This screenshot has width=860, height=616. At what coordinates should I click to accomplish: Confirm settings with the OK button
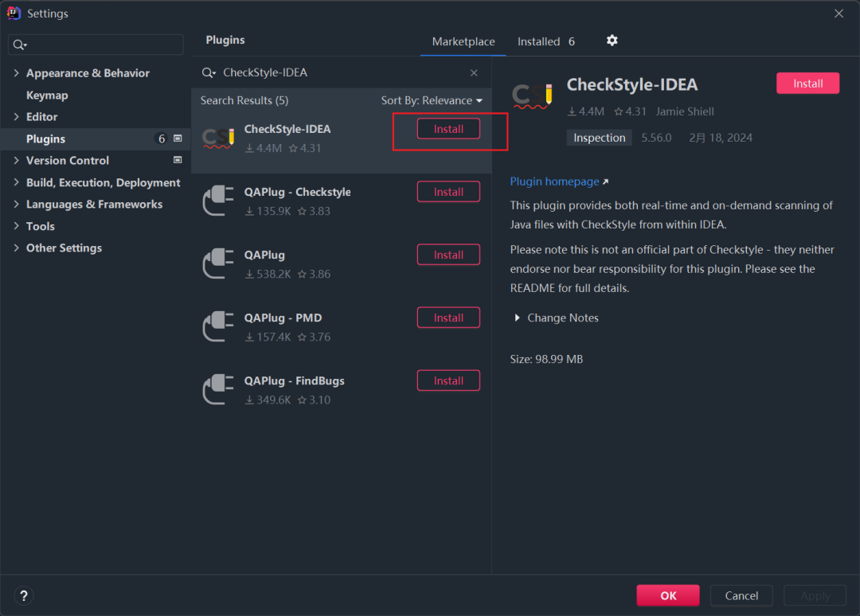[667, 596]
